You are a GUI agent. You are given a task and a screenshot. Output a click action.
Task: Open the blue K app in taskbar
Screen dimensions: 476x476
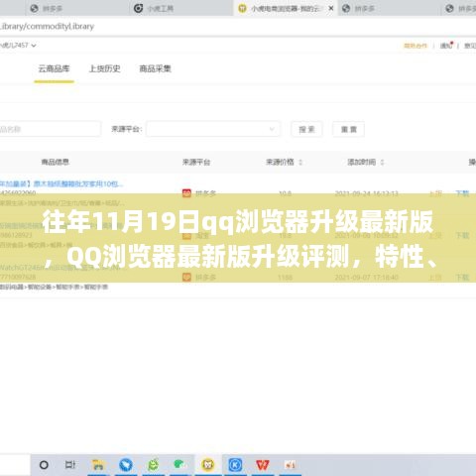[235, 465]
